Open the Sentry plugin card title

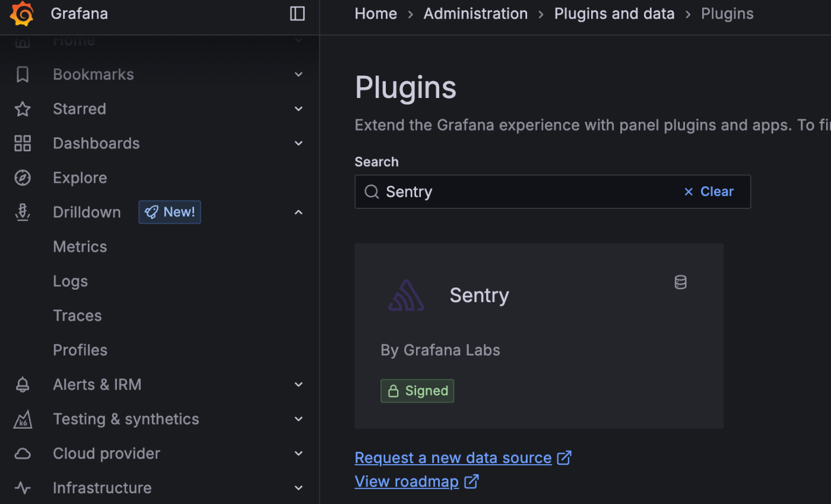[x=479, y=296]
